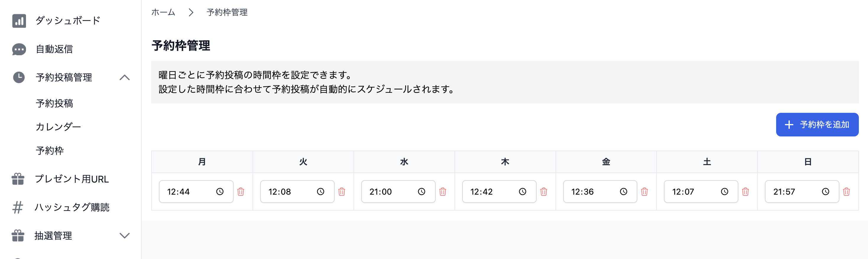Click the clock icon beside 予約投稿管理
Viewport: 868px width, 259px height.
[x=19, y=77]
